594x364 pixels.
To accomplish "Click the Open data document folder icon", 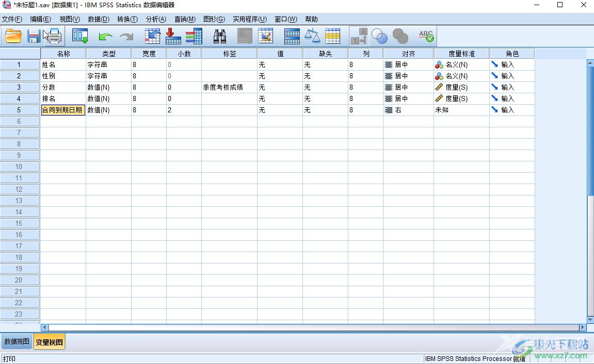I will click(13, 36).
